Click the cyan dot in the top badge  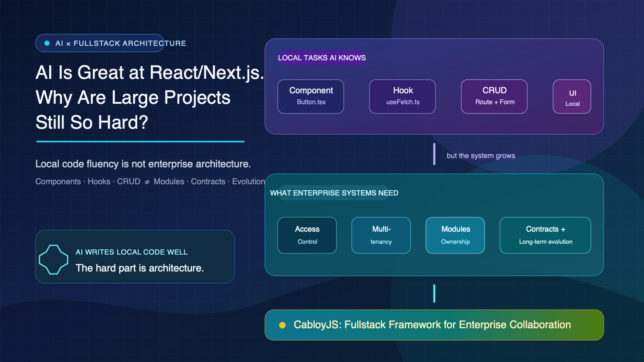click(47, 43)
